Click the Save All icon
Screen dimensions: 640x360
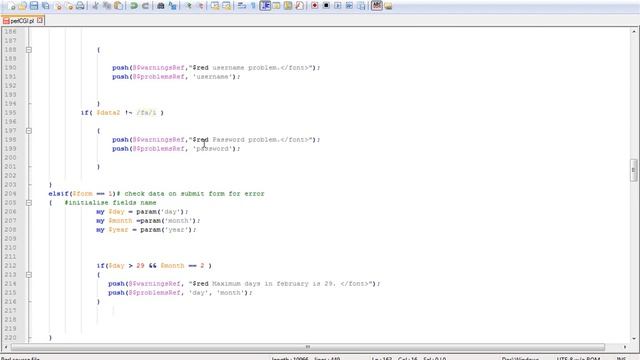[x=46, y=6]
